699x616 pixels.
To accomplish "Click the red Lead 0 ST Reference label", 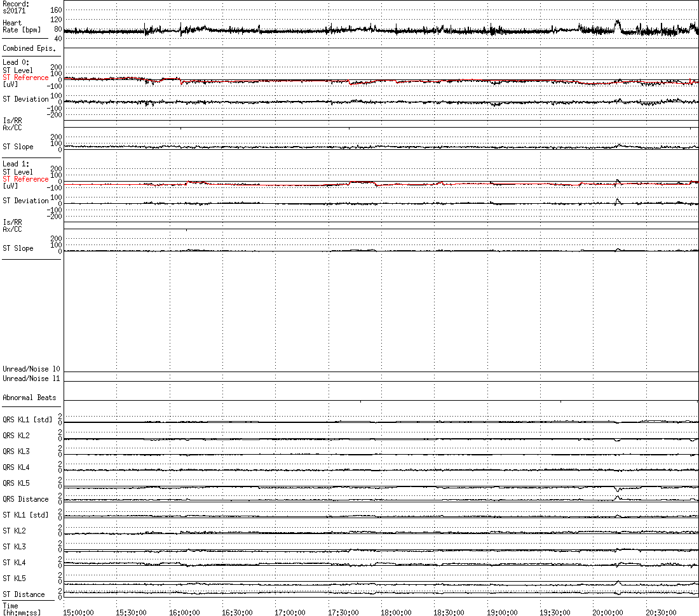I will [25, 77].
